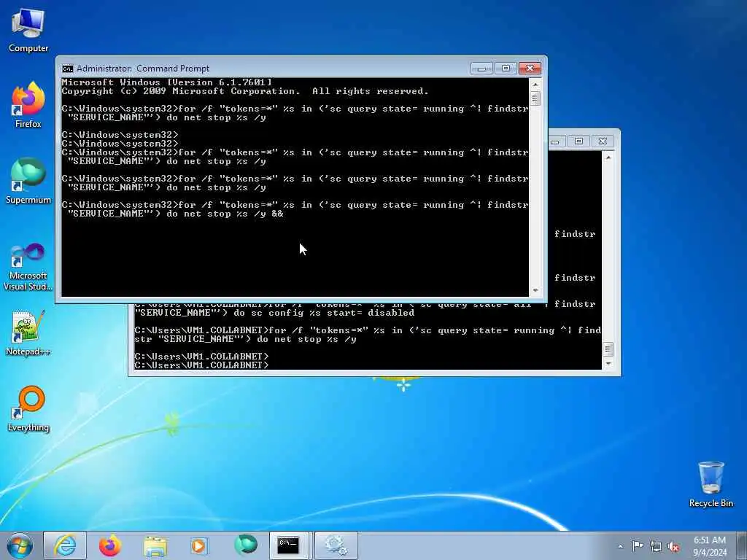Click the last command line ending with &&
Screen dimensions: 747x560
coord(295,209)
